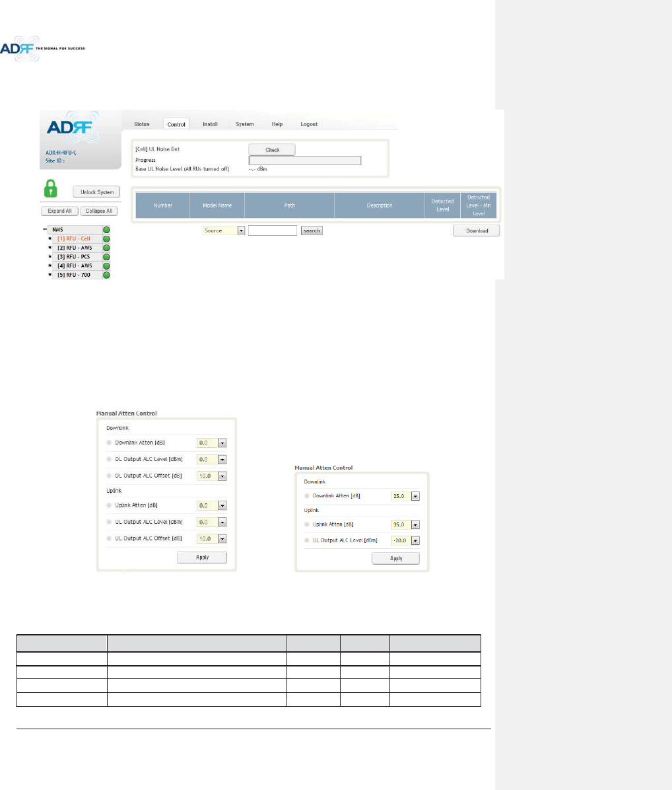Image resolution: width=672 pixels, height=790 pixels.
Task: Click the green lock icon
Action: [x=50, y=189]
